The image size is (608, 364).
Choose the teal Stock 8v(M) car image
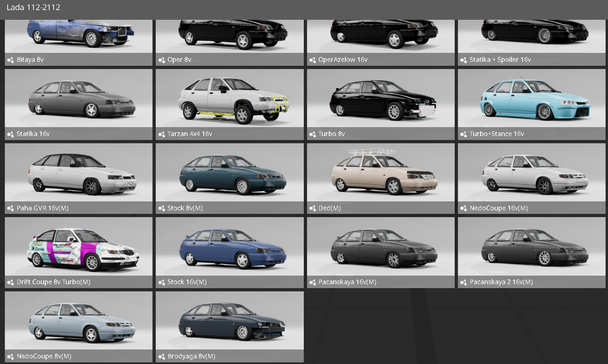230,173
